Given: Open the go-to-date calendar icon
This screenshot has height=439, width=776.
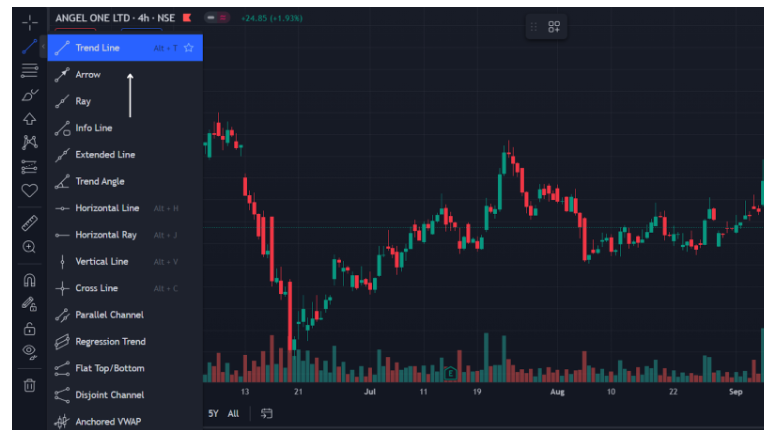Looking at the screenshot, I should click(267, 413).
